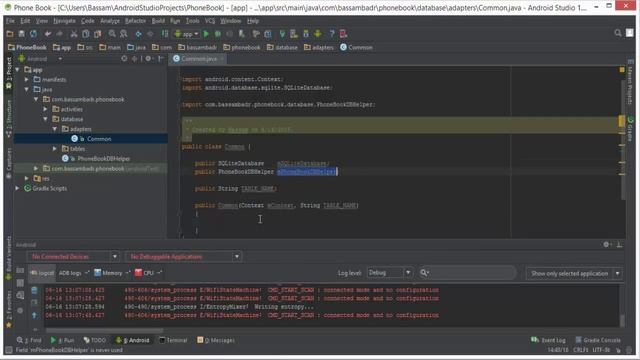
Task: Click the logcat search input field
Action: [468, 273]
